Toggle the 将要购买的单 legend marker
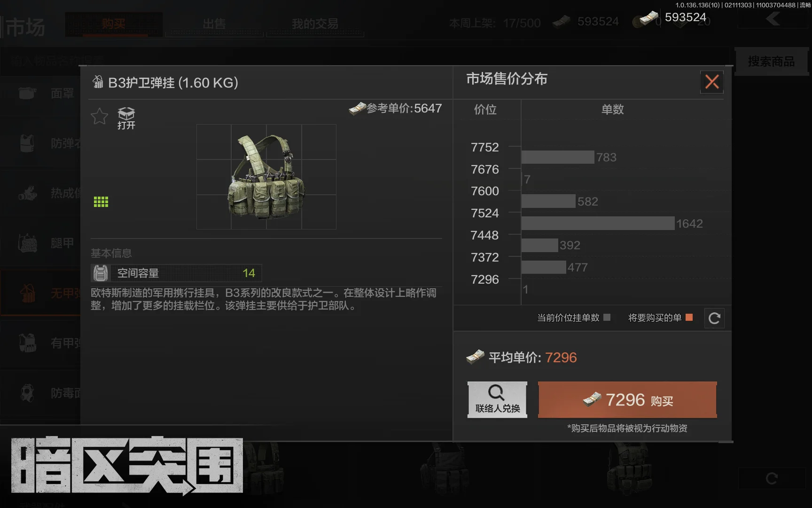 [x=689, y=317]
